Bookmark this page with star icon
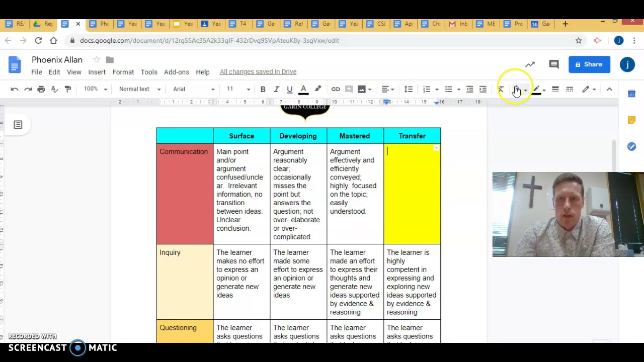The image size is (644, 362). (x=579, y=41)
